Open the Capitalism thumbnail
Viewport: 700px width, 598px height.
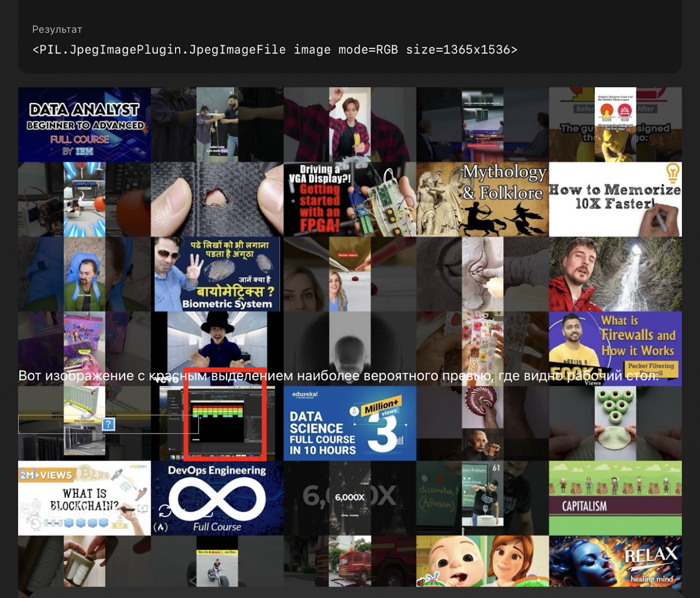point(616,498)
